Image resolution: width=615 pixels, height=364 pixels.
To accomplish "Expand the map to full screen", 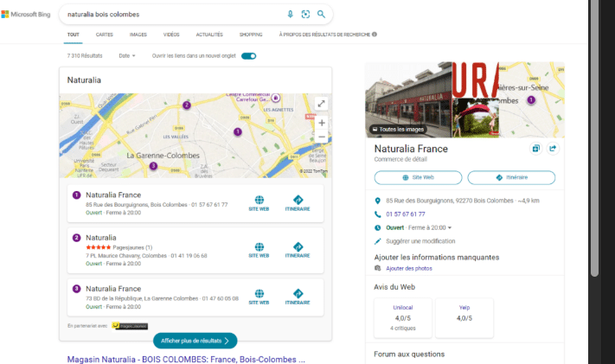I will (x=322, y=104).
